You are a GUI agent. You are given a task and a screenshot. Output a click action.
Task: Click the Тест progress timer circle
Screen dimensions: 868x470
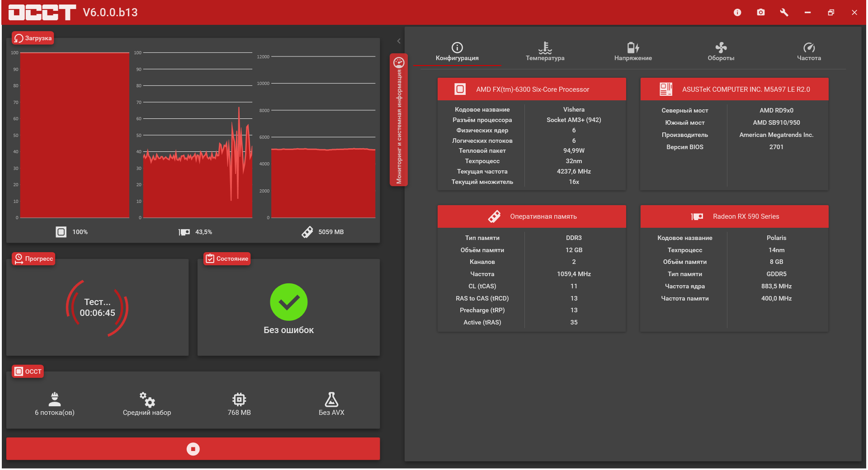(x=97, y=308)
